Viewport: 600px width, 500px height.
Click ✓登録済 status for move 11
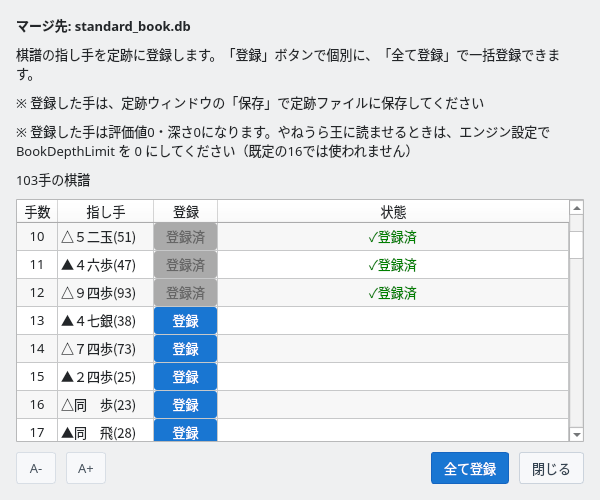(393, 265)
